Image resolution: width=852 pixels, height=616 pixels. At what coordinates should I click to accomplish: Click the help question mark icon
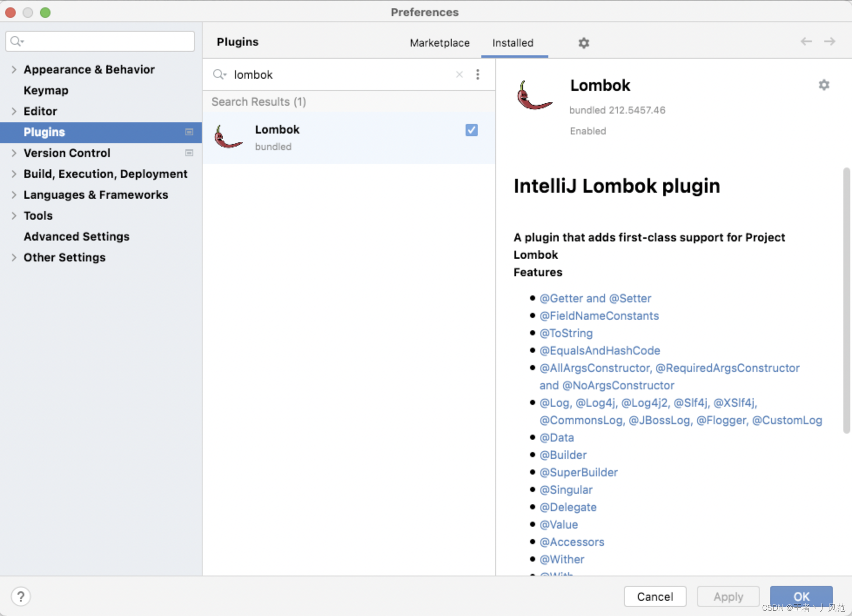point(20,596)
